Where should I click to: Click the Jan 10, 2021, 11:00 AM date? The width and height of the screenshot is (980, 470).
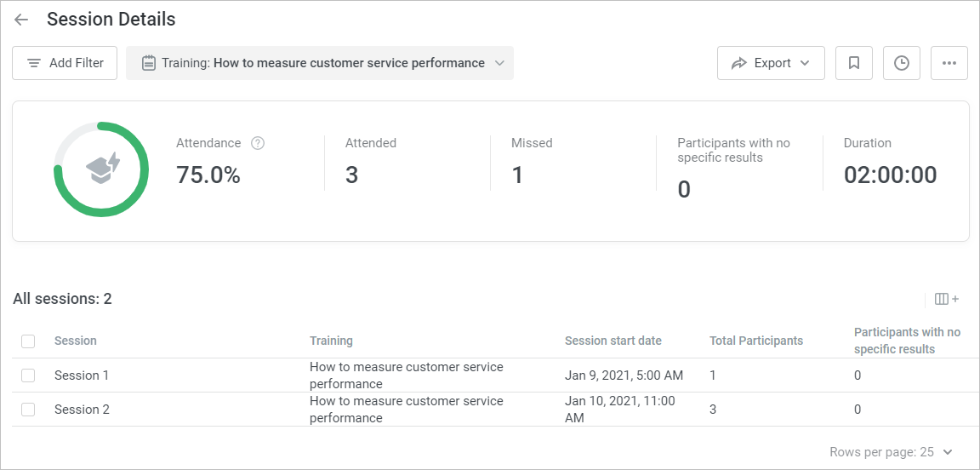(x=620, y=410)
